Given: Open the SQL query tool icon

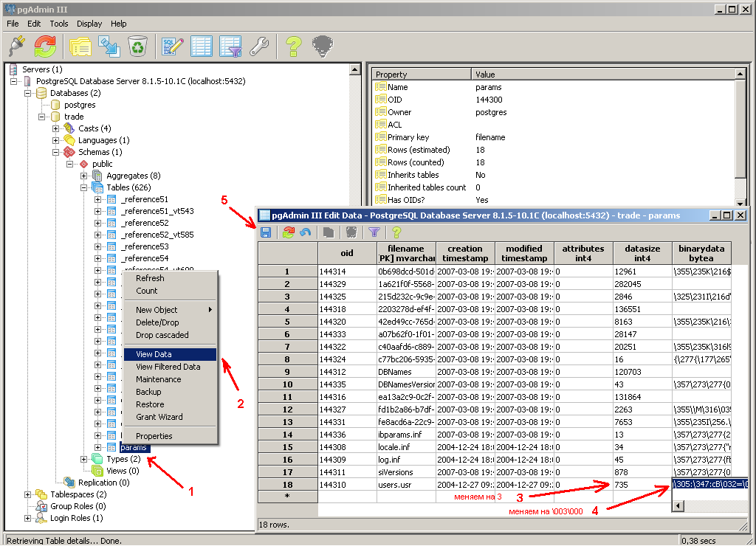Looking at the screenshot, I should 172,46.
